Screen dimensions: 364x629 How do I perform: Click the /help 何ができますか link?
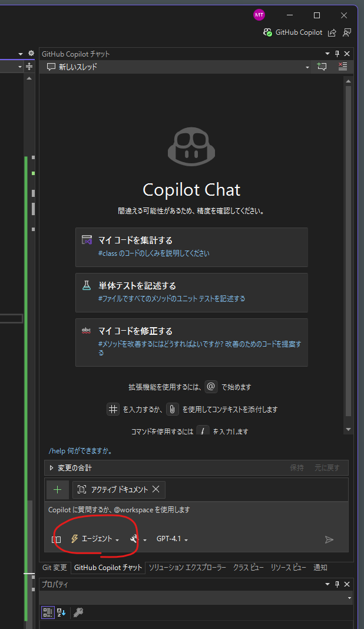(81, 451)
